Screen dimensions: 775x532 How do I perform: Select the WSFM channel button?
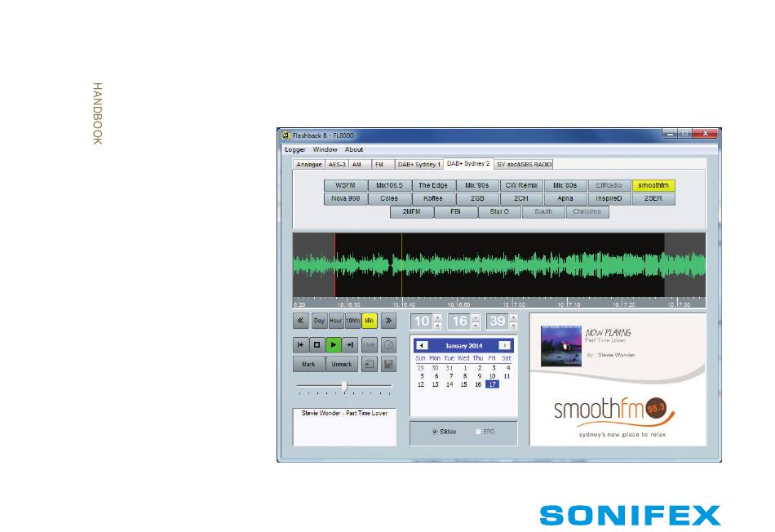coord(345,185)
